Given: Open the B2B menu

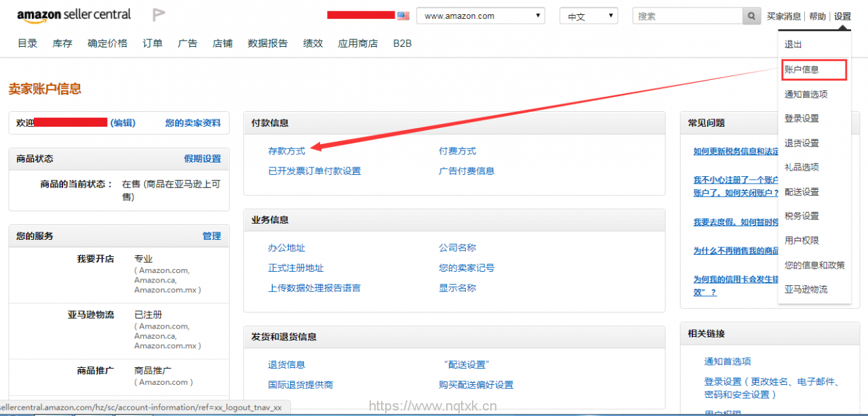Looking at the screenshot, I should 402,43.
